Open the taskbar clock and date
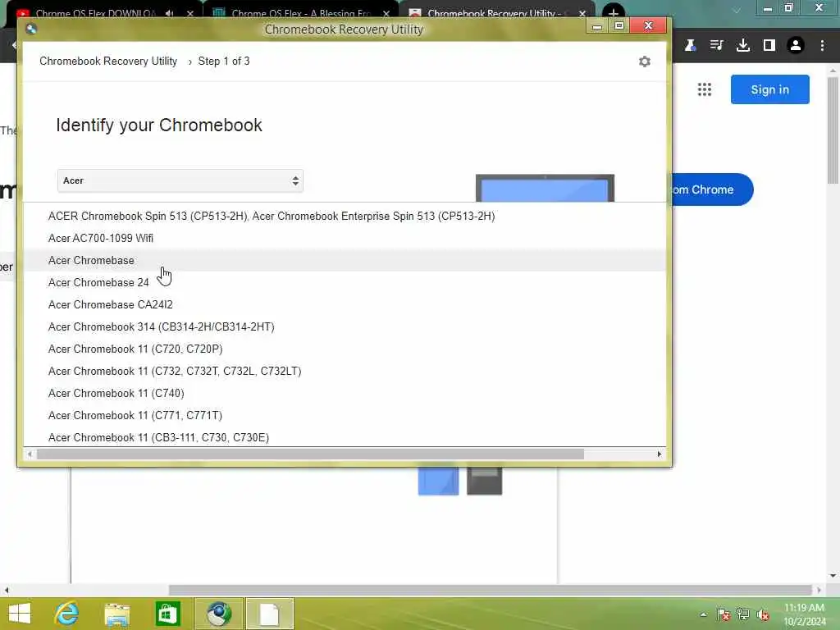Screen dimensions: 840x630 (805, 614)
